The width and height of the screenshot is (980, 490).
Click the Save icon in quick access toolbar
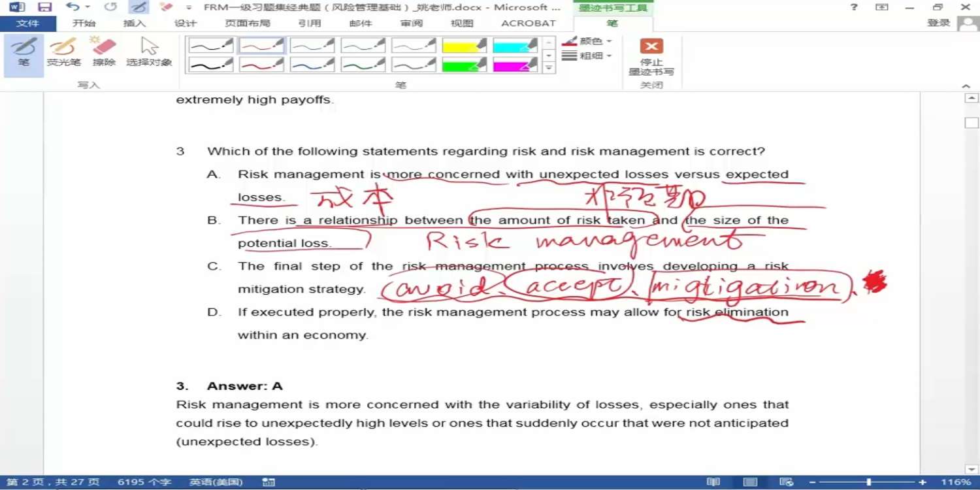[44, 7]
